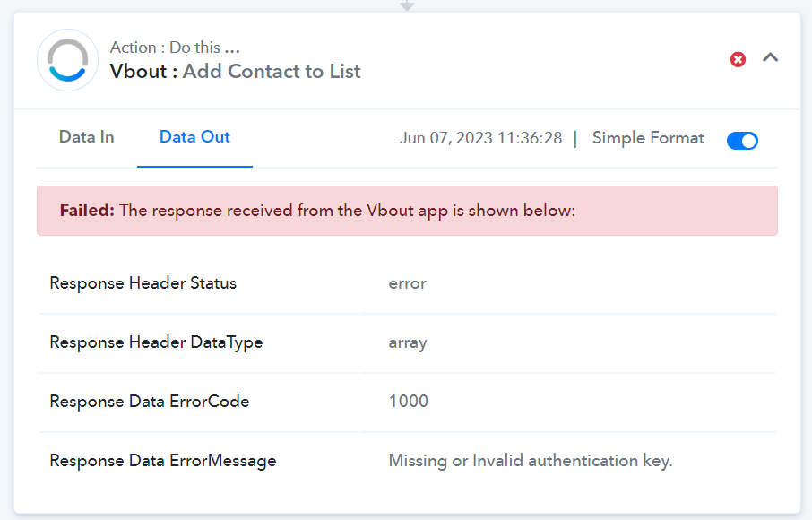Select the Response Data ErrorCode label
Viewport: 812px width, 520px height.
pyautogui.click(x=150, y=402)
